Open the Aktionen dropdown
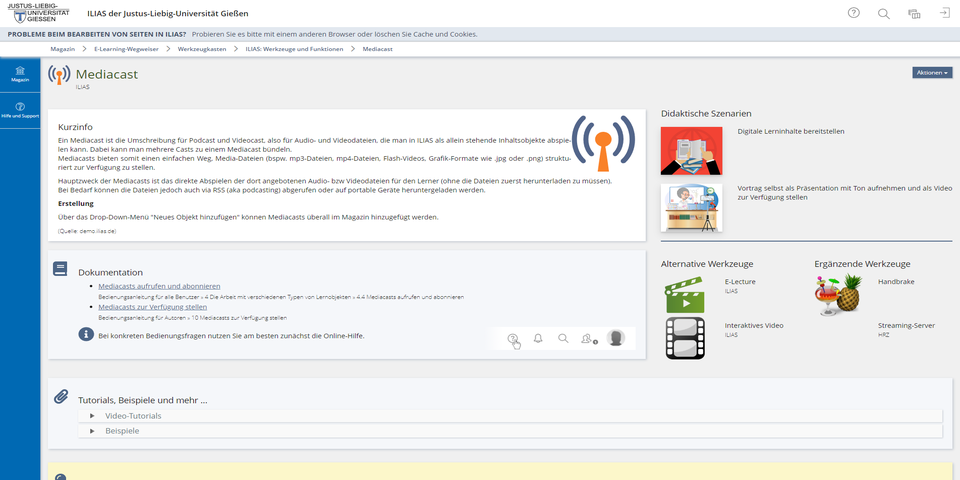 932,72
